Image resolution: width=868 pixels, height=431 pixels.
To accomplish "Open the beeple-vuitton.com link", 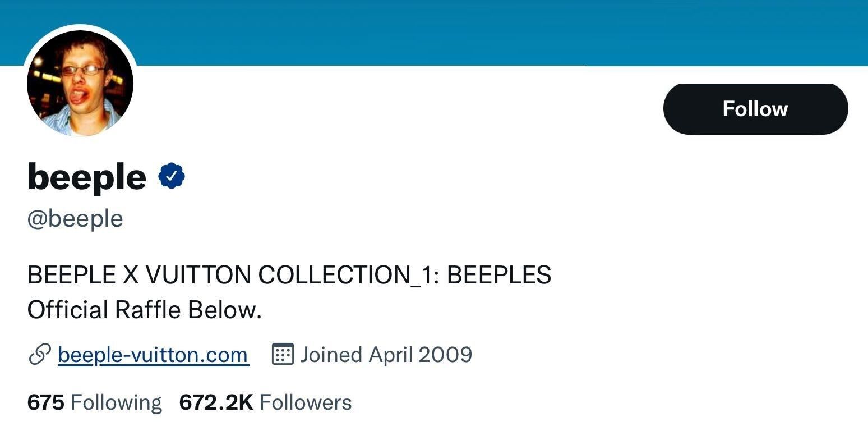I will pyautogui.click(x=153, y=355).
